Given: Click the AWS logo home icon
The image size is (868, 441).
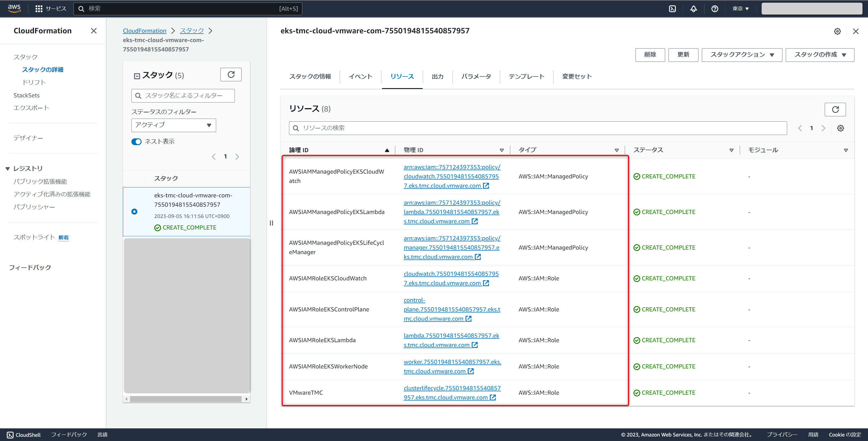Looking at the screenshot, I should [x=14, y=8].
